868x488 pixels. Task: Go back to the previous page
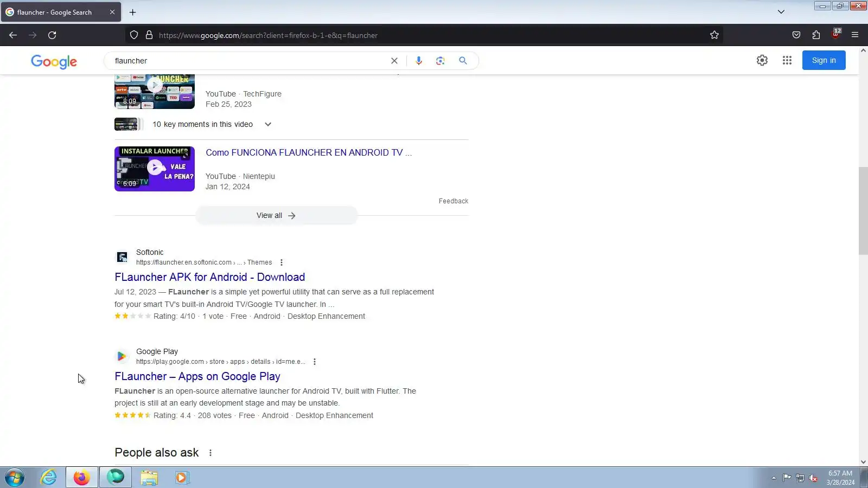[x=13, y=35]
